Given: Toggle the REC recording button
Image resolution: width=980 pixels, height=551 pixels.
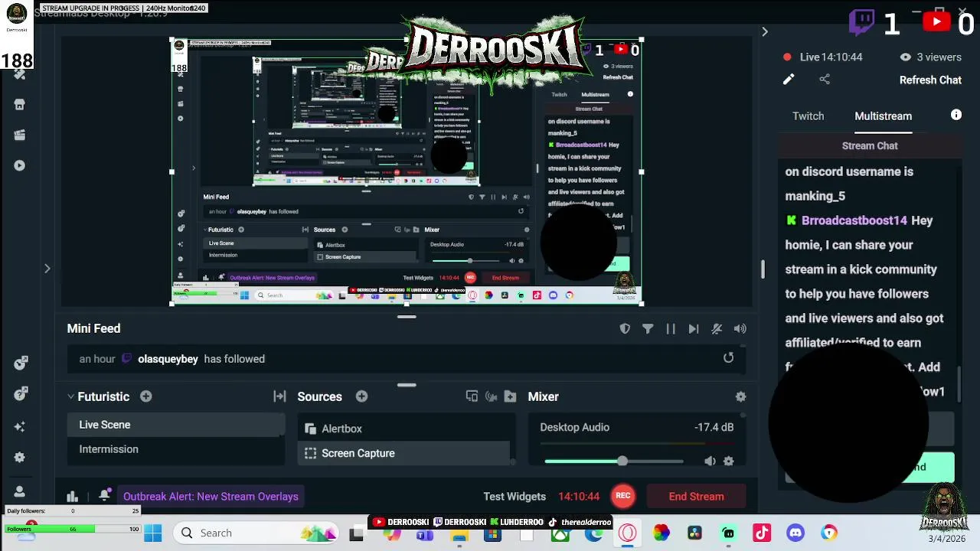Looking at the screenshot, I should pos(623,496).
